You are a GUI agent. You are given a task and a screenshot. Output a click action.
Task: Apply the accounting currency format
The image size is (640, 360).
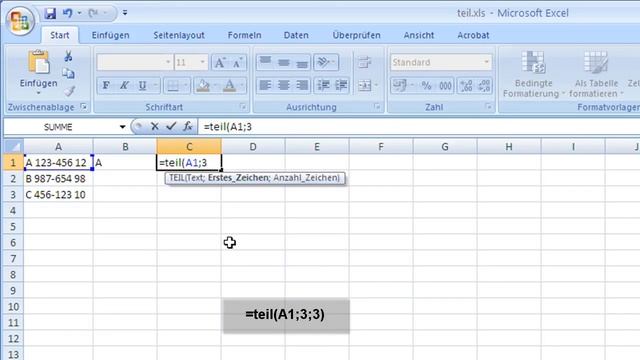[399, 86]
